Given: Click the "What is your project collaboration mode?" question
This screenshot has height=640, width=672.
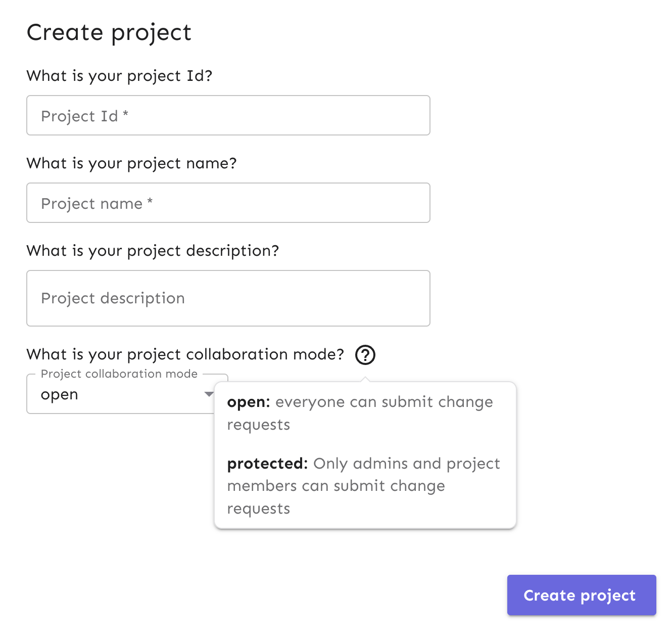Looking at the screenshot, I should tap(185, 354).
